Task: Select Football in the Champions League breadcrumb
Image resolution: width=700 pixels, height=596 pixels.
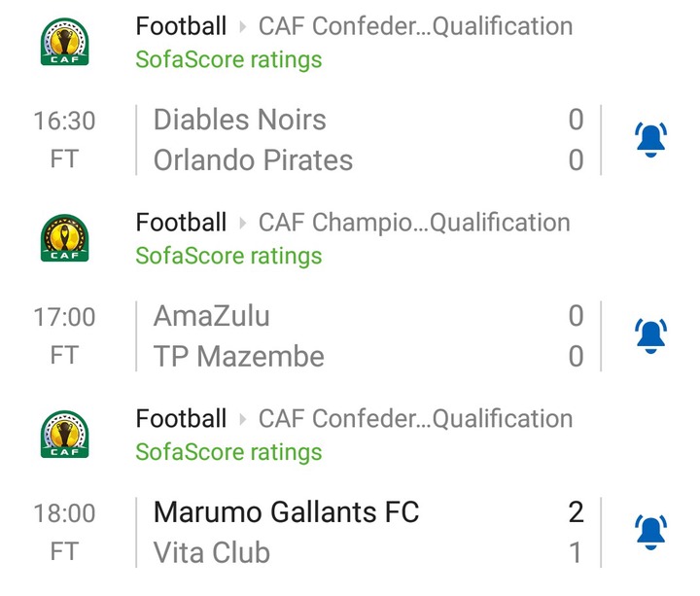Action: [181, 223]
